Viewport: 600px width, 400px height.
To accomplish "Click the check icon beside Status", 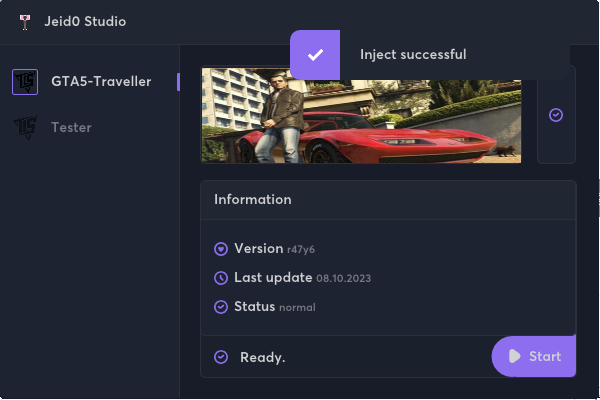I will point(221,307).
